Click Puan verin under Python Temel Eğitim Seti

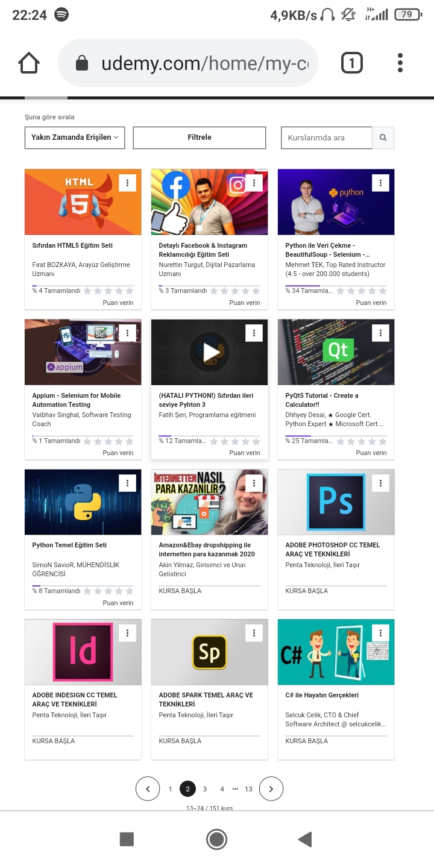pyautogui.click(x=118, y=603)
